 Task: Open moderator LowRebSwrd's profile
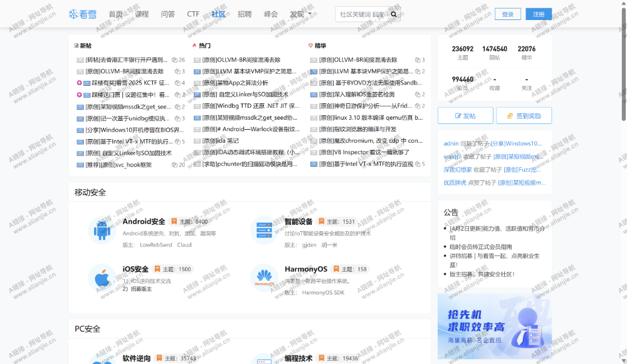tap(156, 245)
